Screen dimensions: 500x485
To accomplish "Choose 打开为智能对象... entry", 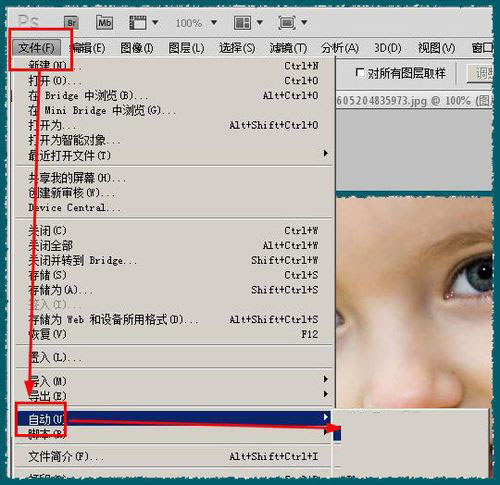I will click(x=174, y=140).
